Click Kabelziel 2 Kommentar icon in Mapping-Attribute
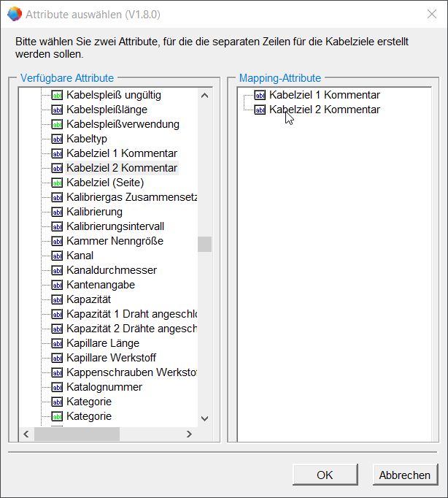448x498 pixels. pyautogui.click(x=260, y=110)
